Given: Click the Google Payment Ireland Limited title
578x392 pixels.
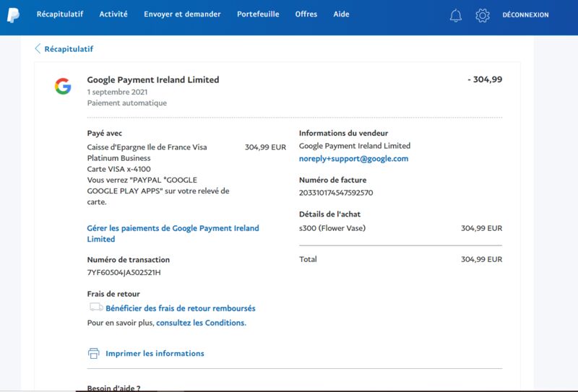Looking at the screenshot, I should point(153,79).
